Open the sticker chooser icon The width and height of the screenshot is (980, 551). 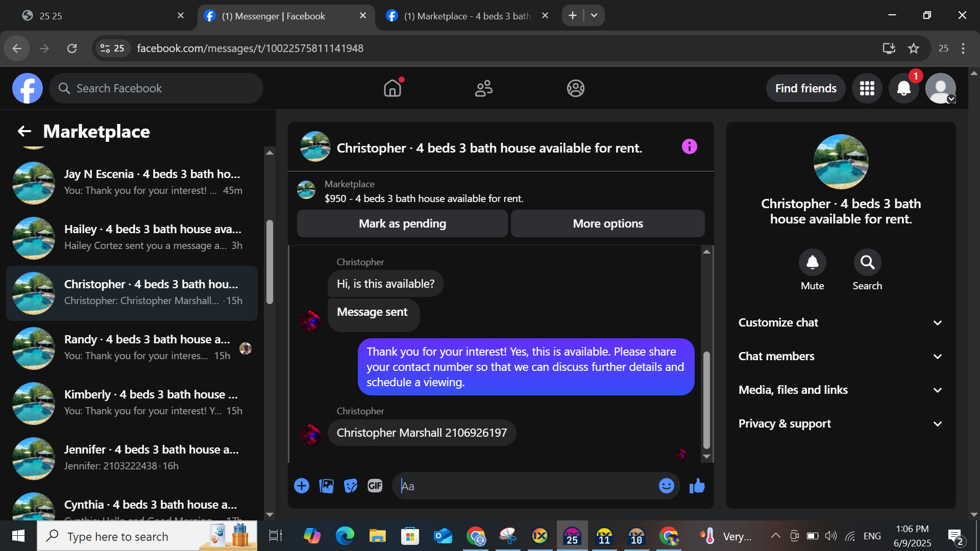click(351, 486)
